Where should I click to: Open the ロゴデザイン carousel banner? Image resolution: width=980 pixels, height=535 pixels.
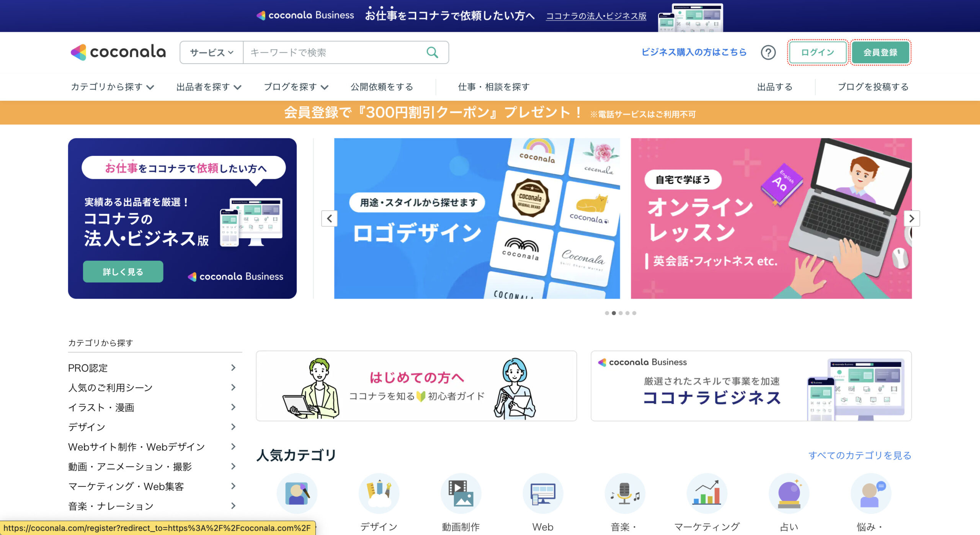pyautogui.click(x=477, y=218)
